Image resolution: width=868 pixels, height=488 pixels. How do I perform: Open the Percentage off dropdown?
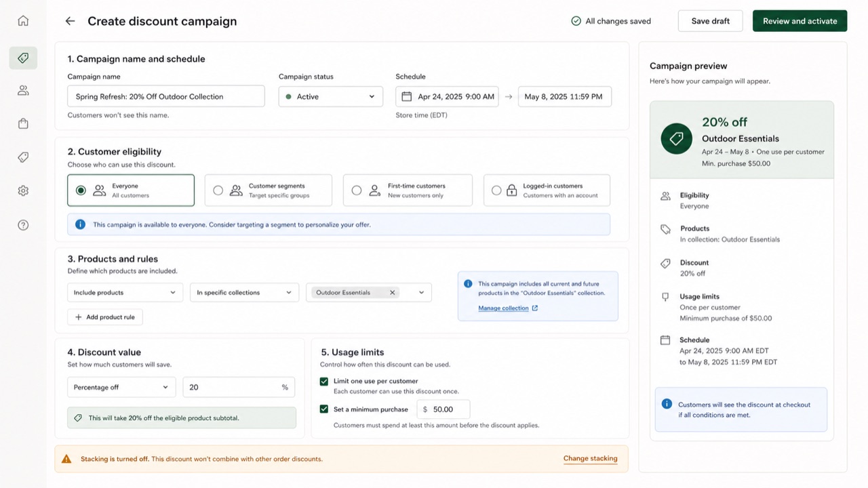point(121,387)
